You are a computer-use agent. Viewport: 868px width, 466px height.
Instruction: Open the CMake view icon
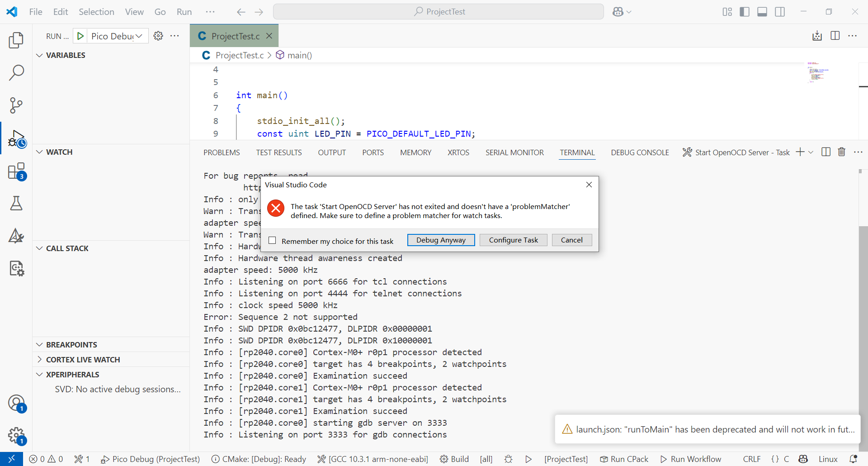point(16,236)
